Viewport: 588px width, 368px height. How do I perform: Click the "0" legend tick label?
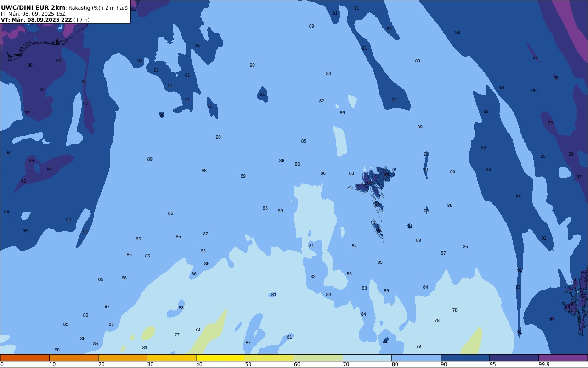pyautogui.click(x=2, y=364)
